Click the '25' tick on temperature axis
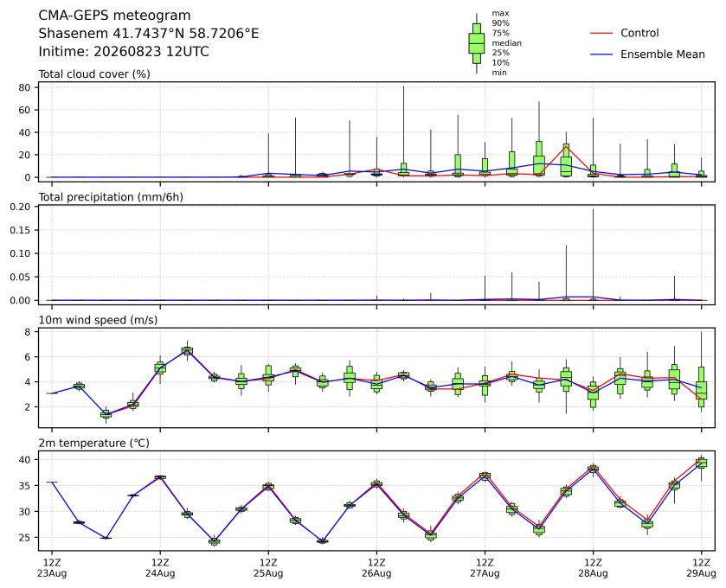 [24, 538]
